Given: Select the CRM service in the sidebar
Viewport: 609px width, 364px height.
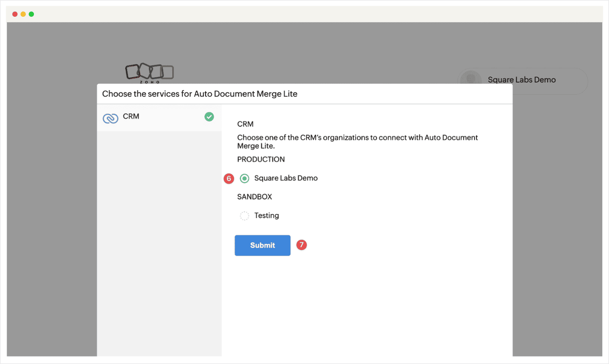Looking at the screenshot, I should [x=159, y=118].
